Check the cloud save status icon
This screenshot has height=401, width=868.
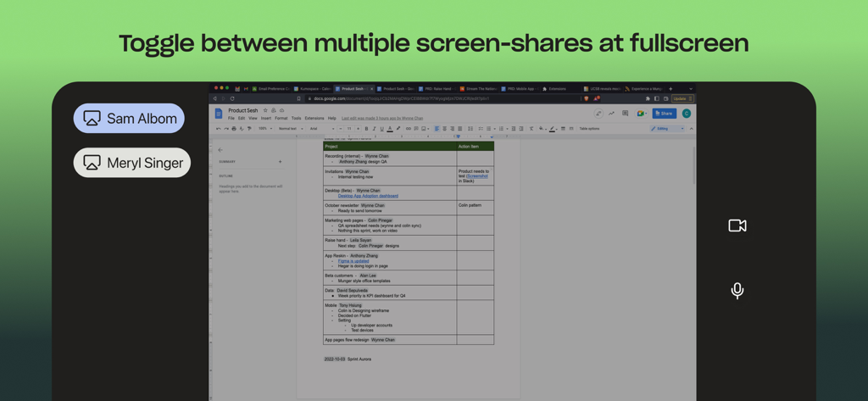[281, 110]
